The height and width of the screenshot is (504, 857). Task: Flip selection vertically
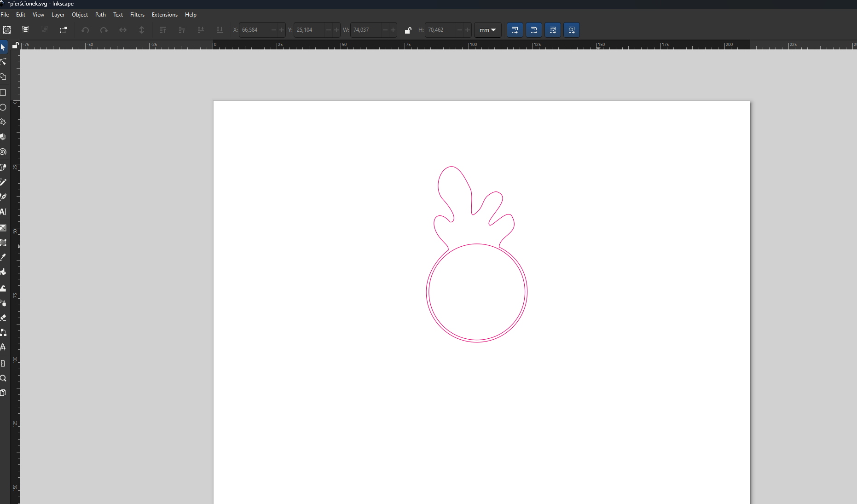[142, 30]
